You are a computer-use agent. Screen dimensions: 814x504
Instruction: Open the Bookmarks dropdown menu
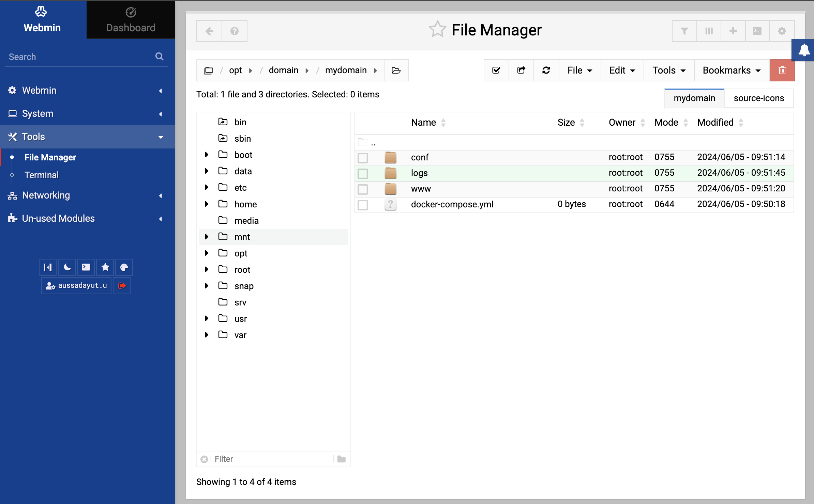[x=732, y=70]
